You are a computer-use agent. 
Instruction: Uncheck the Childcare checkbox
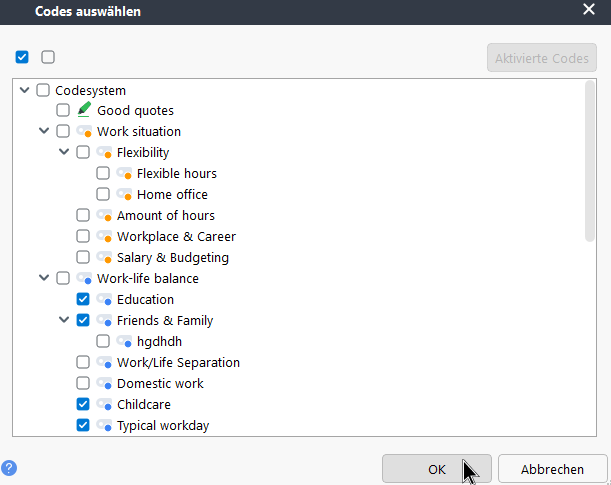tap(83, 405)
